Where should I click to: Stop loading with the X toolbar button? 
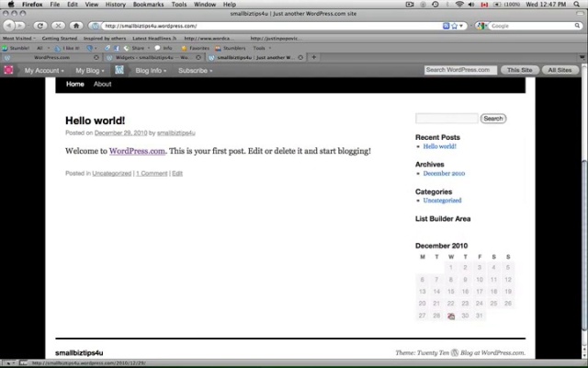[x=58, y=26]
